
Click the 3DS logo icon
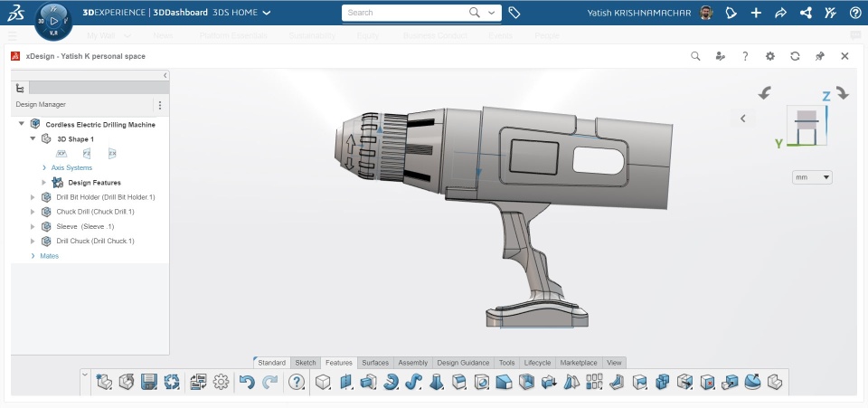[x=15, y=13]
